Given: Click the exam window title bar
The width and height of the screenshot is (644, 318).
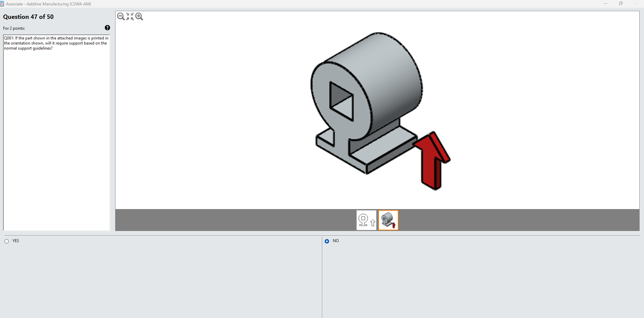Looking at the screenshot, I should (x=202, y=4).
